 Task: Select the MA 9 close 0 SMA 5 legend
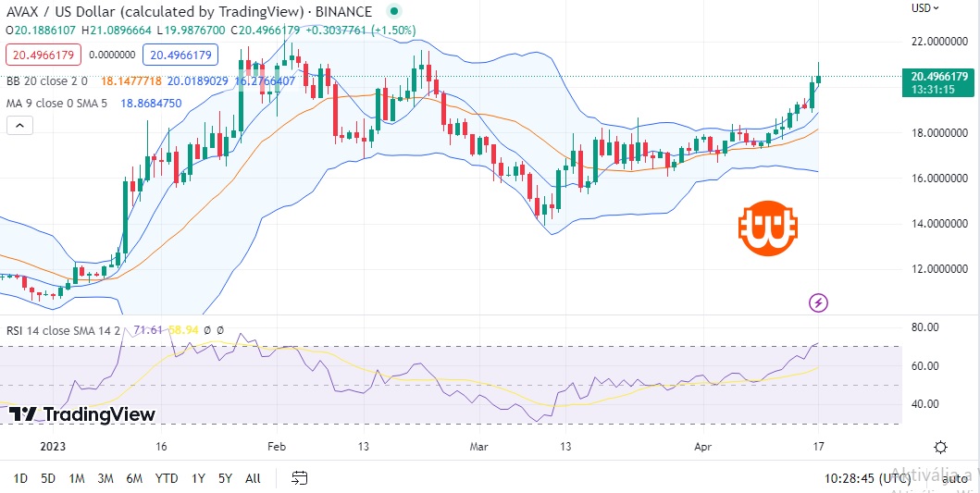click(56, 103)
